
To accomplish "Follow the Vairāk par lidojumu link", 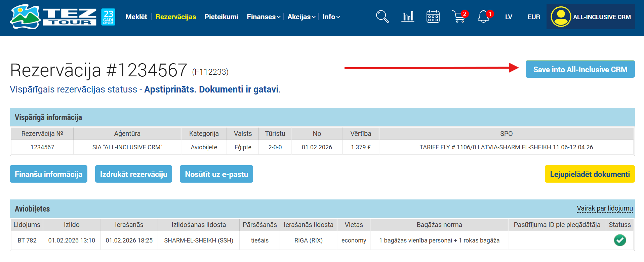I will coord(604,209).
